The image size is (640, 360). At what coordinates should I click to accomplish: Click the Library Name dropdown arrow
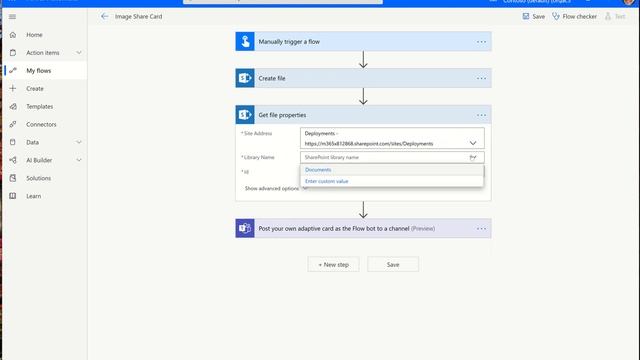pyautogui.click(x=473, y=158)
